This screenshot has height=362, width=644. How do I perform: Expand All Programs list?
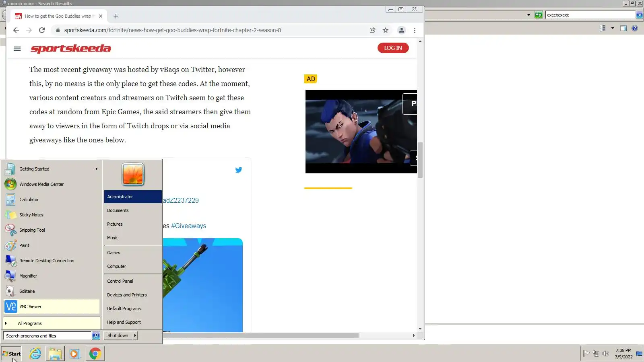52,323
